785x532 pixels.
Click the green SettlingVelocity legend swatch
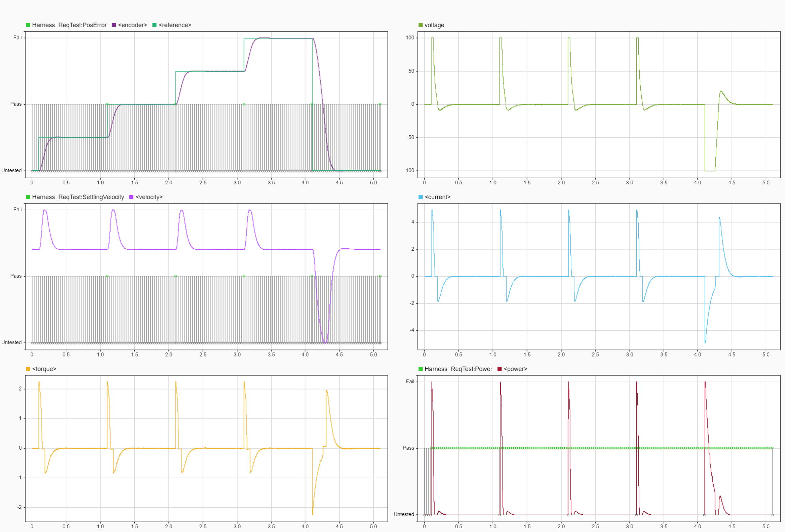pos(28,197)
